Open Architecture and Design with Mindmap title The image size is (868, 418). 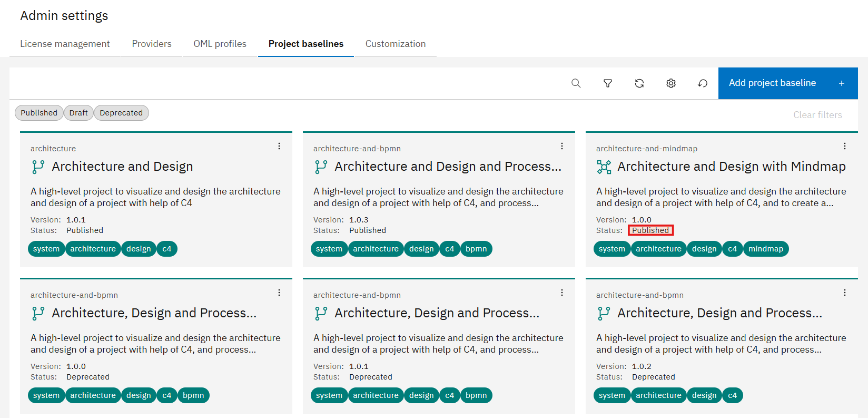[x=732, y=167]
